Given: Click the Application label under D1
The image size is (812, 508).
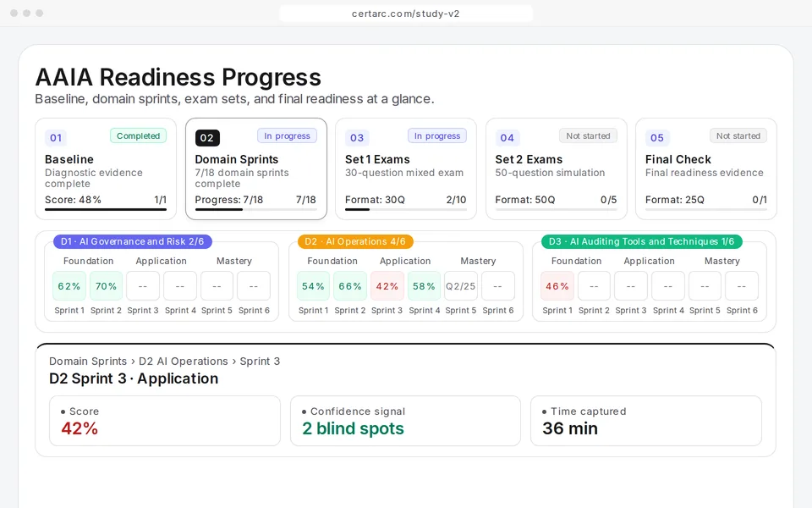Looking at the screenshot, I should (161, 261).
